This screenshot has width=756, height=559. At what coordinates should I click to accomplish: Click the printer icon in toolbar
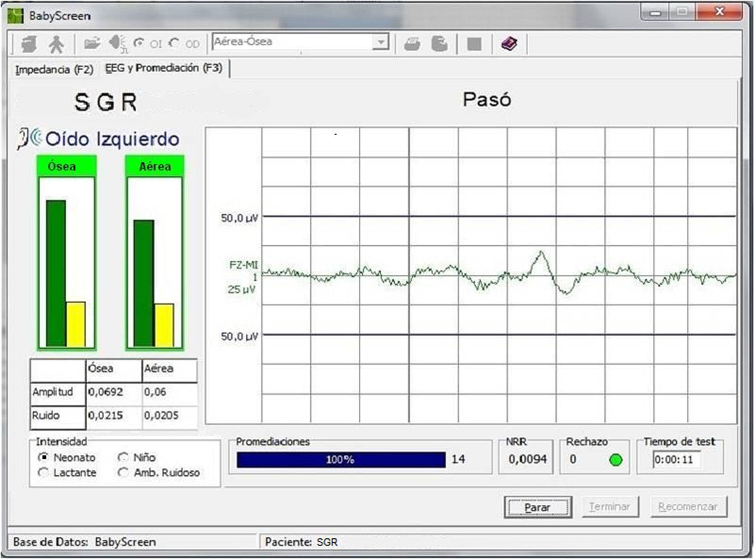click(412, 44)
